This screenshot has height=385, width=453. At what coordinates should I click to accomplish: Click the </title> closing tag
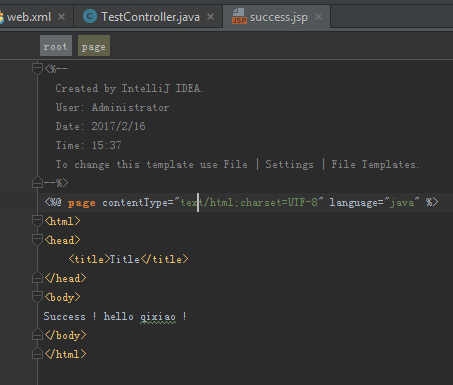164,259
